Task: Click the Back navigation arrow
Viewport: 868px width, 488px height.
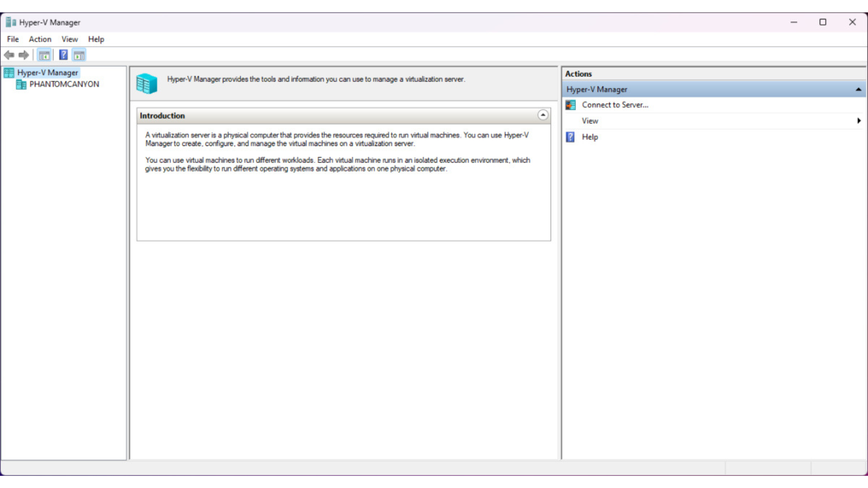Action: [x=9, y=55]
